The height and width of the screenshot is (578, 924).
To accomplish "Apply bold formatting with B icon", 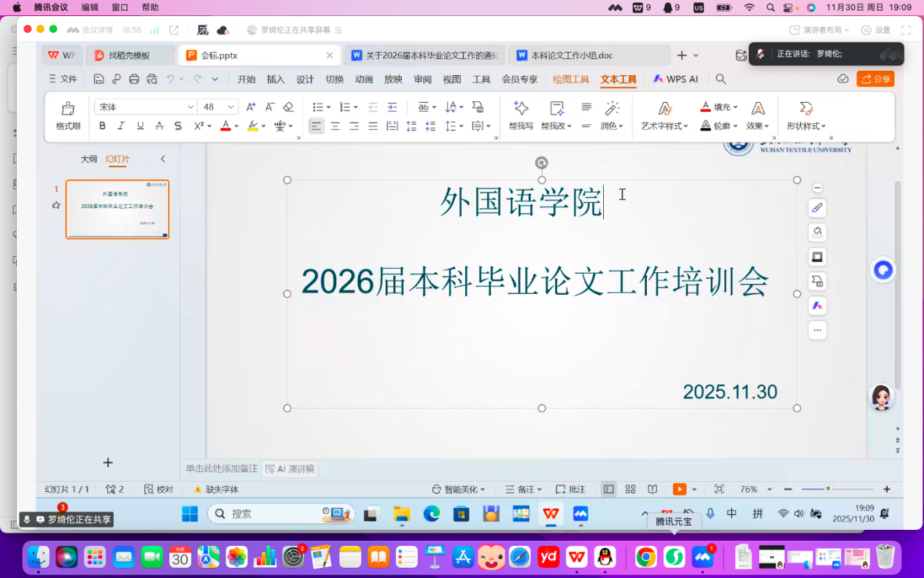I will pyautogui.click(x=102, y=126).
